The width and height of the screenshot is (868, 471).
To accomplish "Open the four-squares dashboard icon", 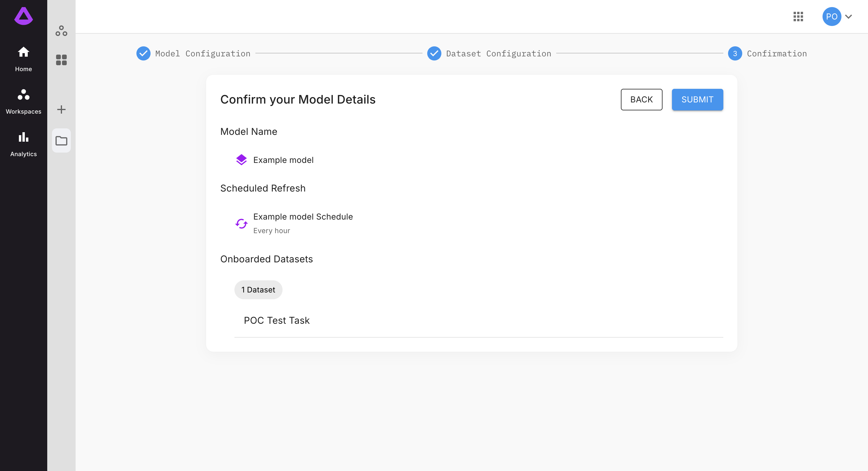I will (x=61, y=60).
